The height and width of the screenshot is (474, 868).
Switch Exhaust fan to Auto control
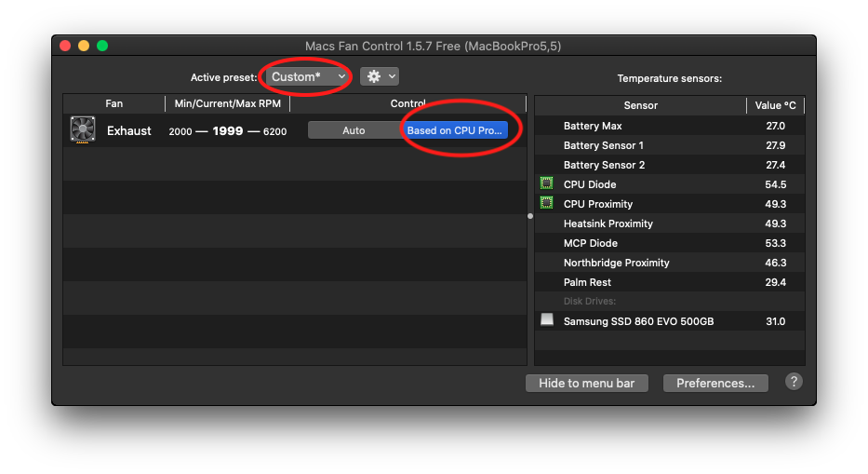354,130
